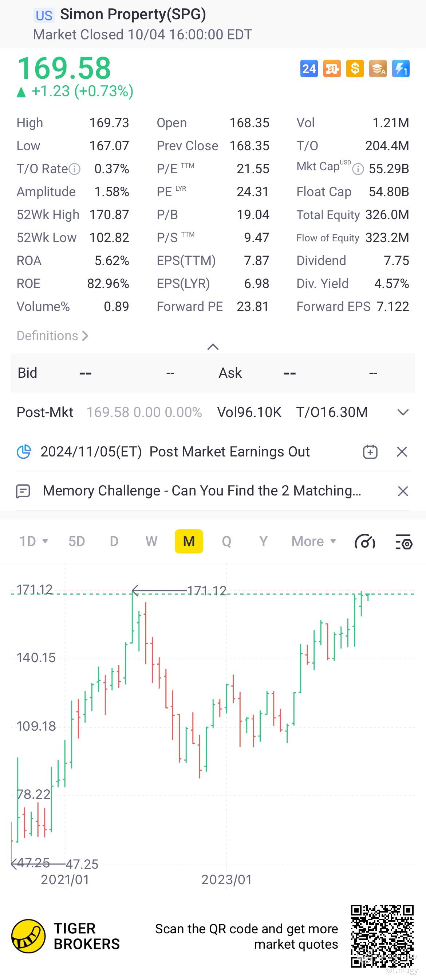Collapse the stock details panel chevron
This screenshot has height=980, width=426.
pyautogui.click(x=213, y=347)
